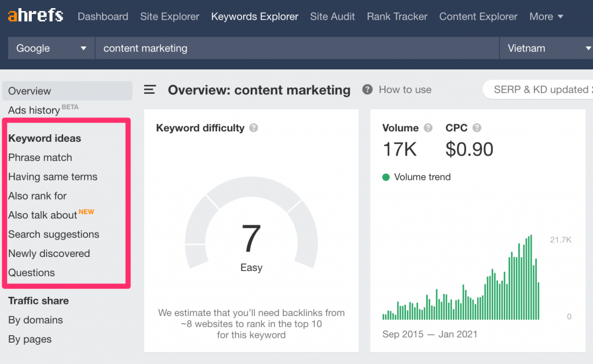Viewport: 593px width, 364px height.
Task: Click the Overview: content marketing title
Action: point(259,90)
